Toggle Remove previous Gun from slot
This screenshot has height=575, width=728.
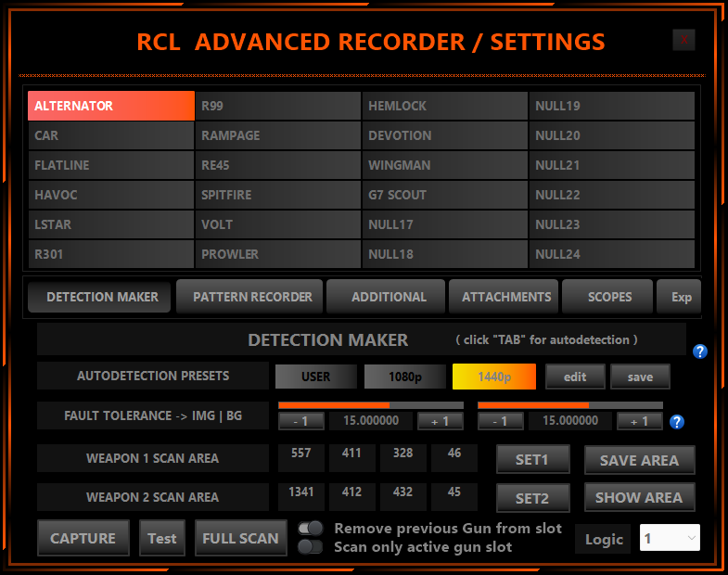pos(311,528)
